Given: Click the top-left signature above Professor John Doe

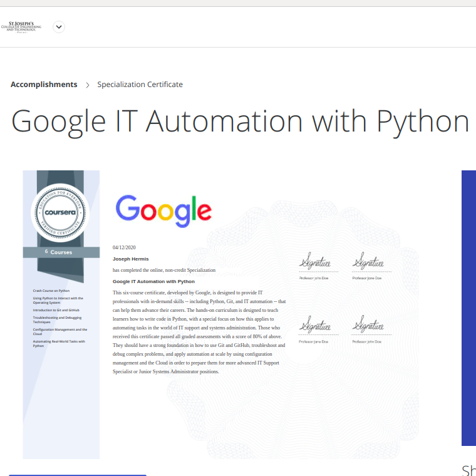Looking at the screenshot, I should coord(315,262).
